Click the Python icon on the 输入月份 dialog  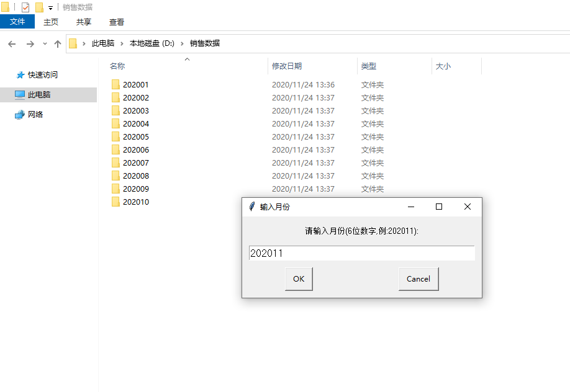tap(251, 207)
